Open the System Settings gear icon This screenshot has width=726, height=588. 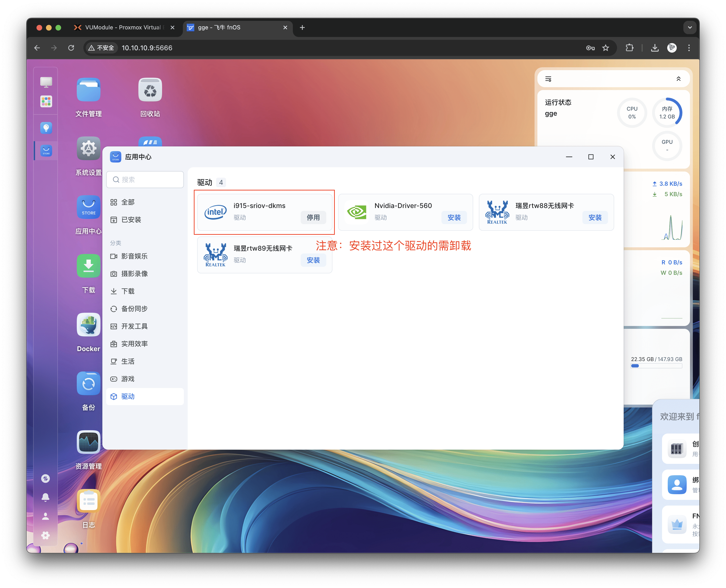click(x=88, y=149)
